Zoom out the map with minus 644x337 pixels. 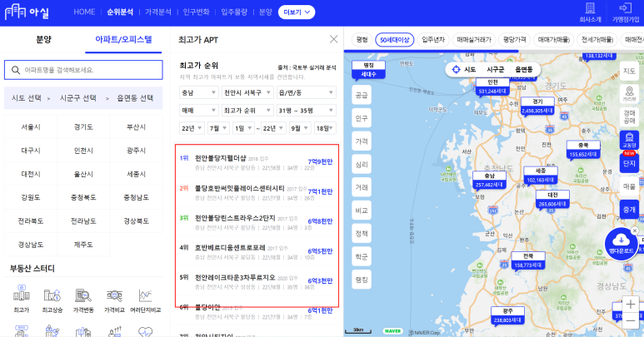tap(631, 320)
